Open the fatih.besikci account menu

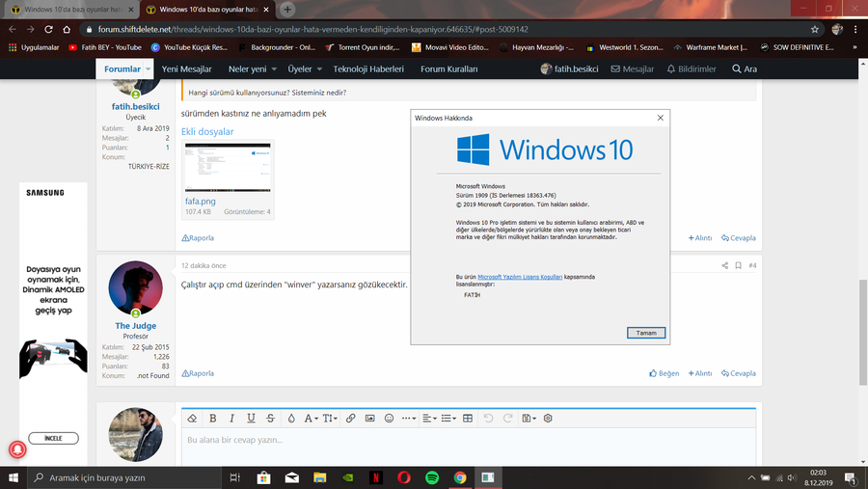(570, 69)
